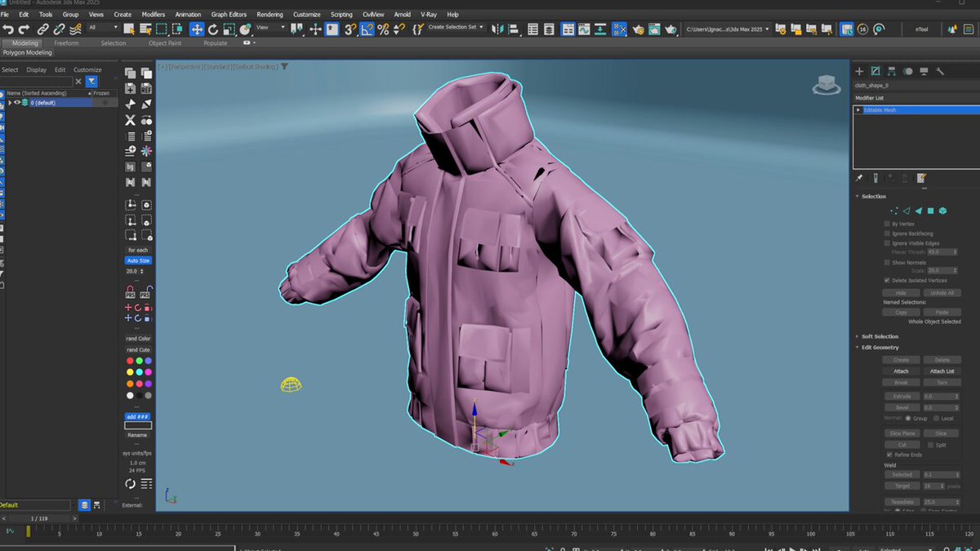This screenshot has width=980, height=551.
Task: Click the Unhide All button
Action: tap(942, 292)
